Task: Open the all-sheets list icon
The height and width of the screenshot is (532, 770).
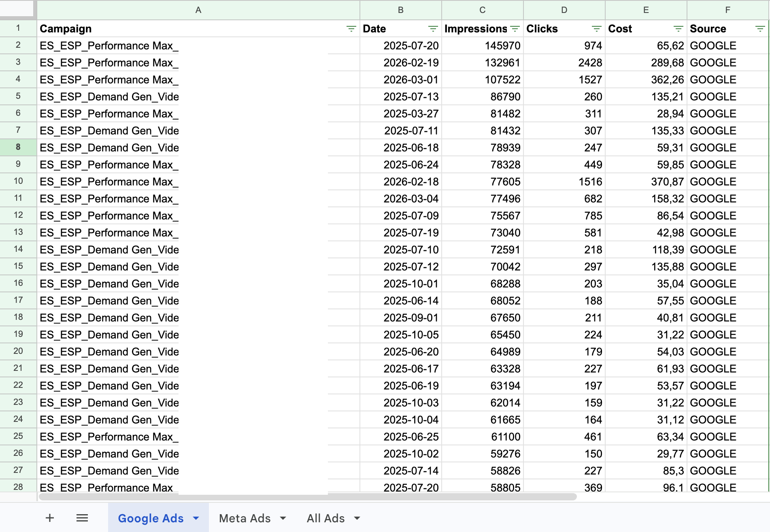Action: 82,518
